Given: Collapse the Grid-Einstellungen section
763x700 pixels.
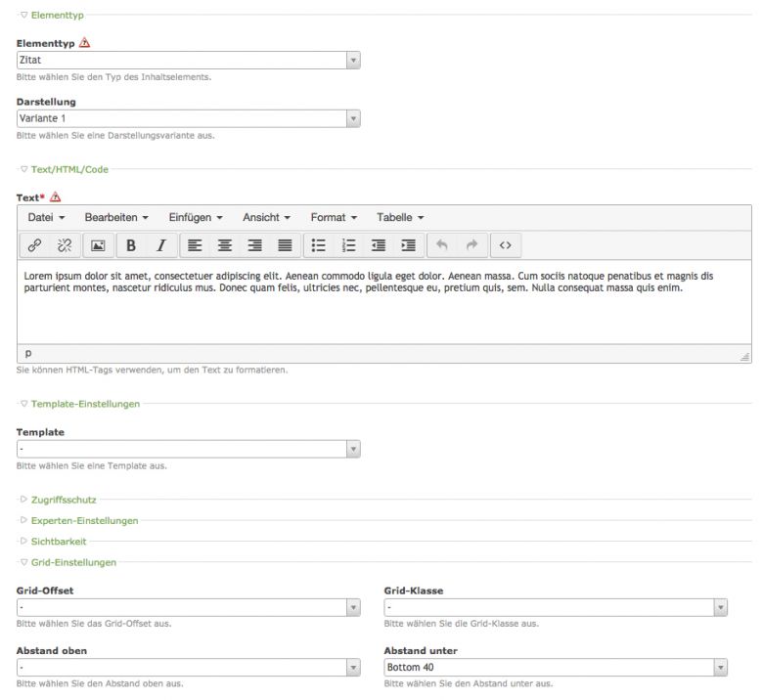Looking at the screenshot, I should tap(73, 562).
